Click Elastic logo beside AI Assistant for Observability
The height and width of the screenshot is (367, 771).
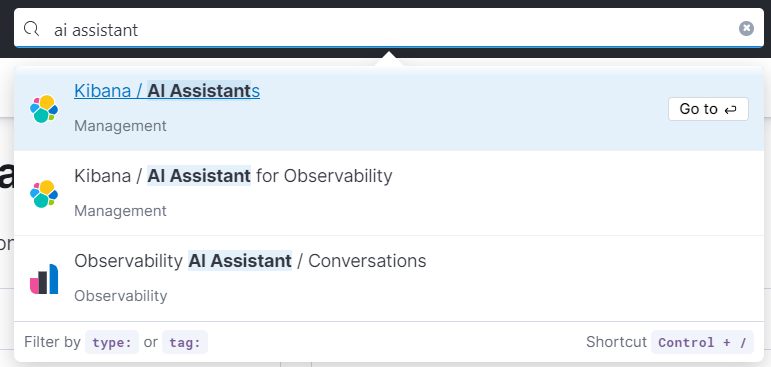point(44,194)
